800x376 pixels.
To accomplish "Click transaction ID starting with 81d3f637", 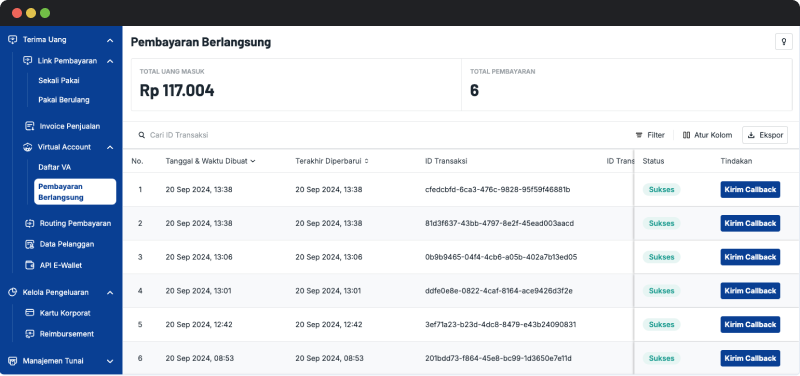I will point(499,223).
